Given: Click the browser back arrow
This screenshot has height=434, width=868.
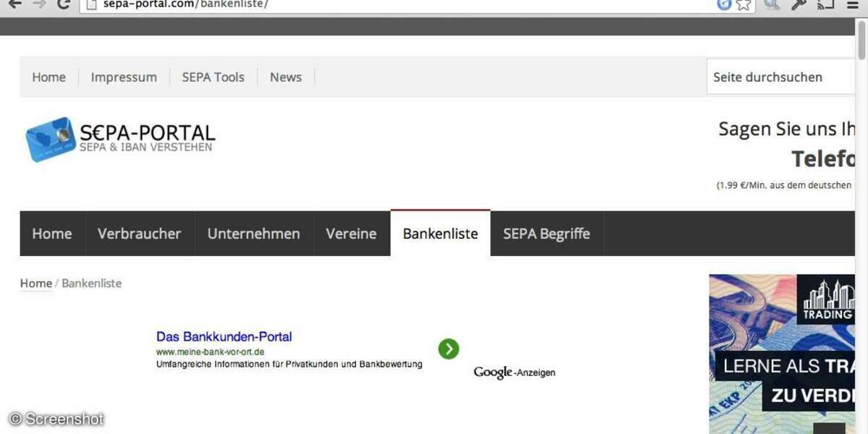Looking at the screenshot, I should pos(14,4).
